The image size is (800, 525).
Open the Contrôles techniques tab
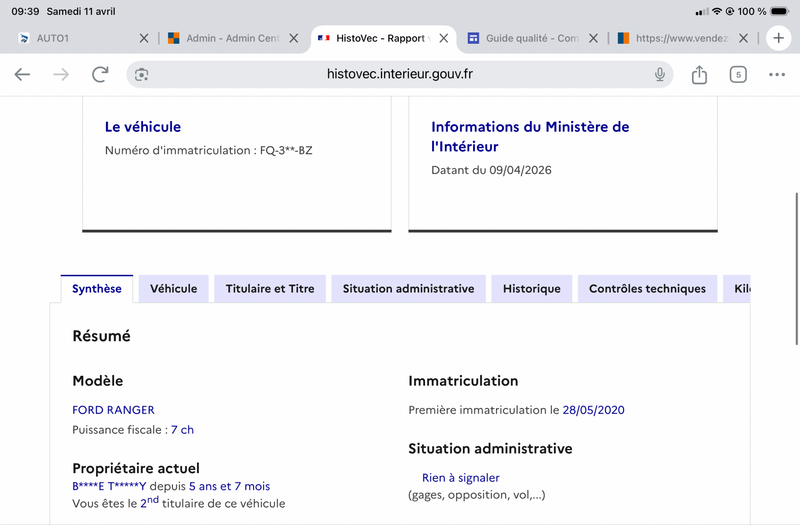pos(647,289)
